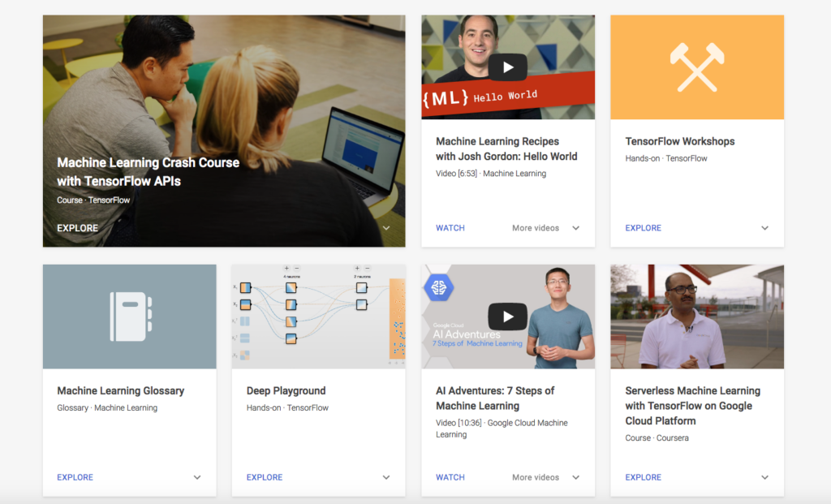Expand the Machine Learning Crash Course card chevron

386,228
